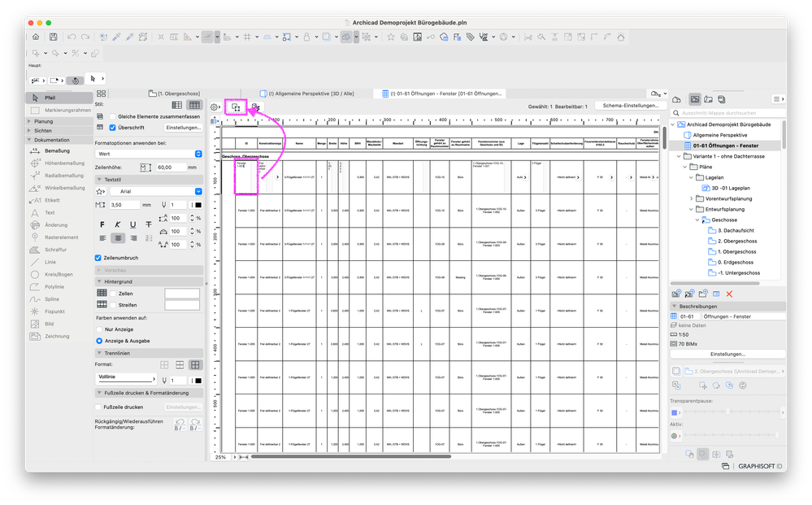812x505 pixels.
Task: Redo the last action
Action: (85, 37)
